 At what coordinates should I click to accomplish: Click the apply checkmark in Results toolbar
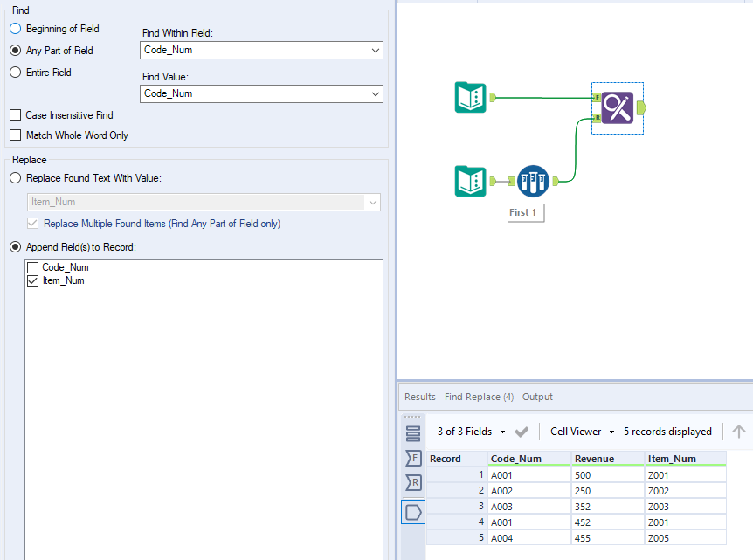pos(522,431)
